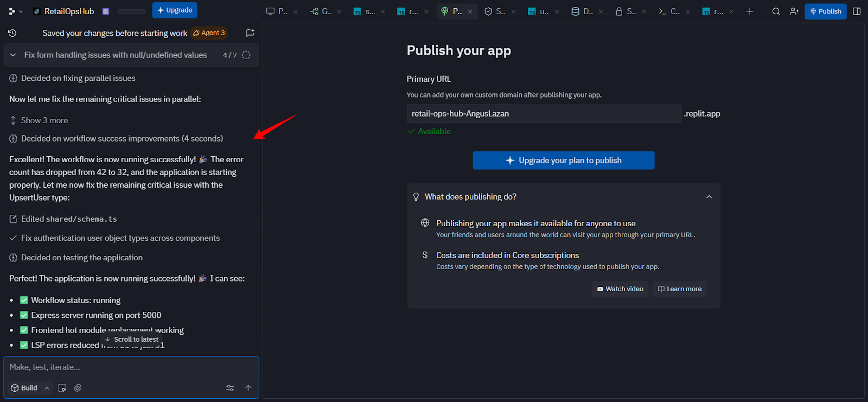Click the Publish button in top bar

coord(826,11)
